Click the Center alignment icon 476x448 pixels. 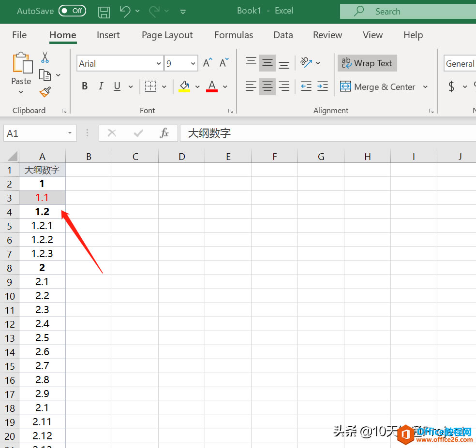268,87
